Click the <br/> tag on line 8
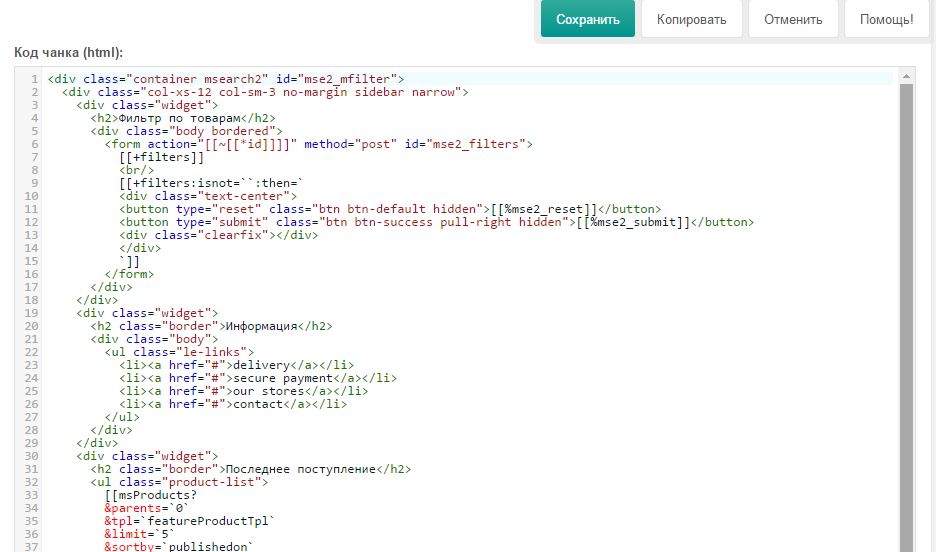The width and height of the screenshot is (936, 552). point(137,170)
